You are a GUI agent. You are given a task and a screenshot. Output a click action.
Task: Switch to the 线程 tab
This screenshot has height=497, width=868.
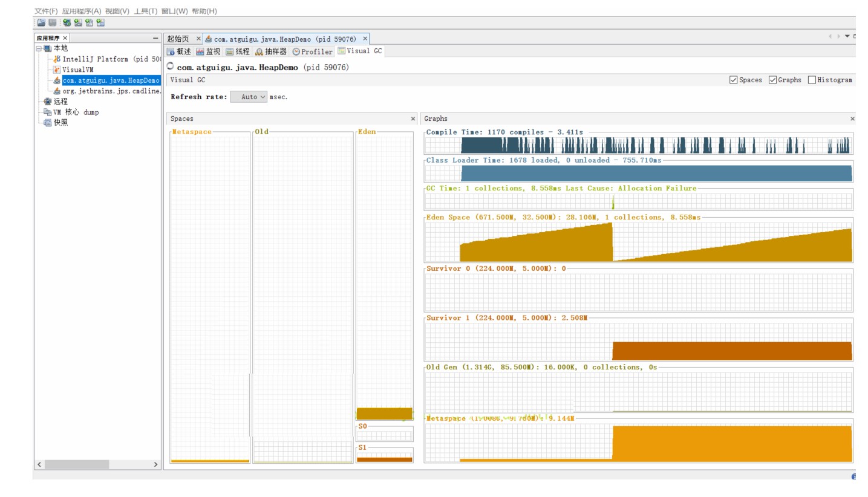pos(237,51)
